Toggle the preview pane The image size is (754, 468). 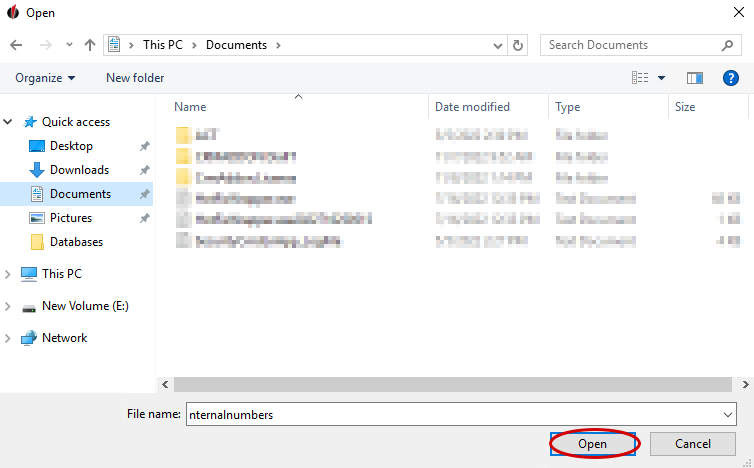(x=695, y=78)
